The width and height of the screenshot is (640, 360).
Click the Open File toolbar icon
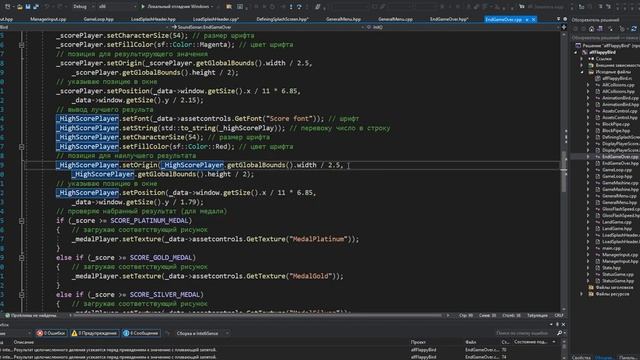(x=19, y=7)
